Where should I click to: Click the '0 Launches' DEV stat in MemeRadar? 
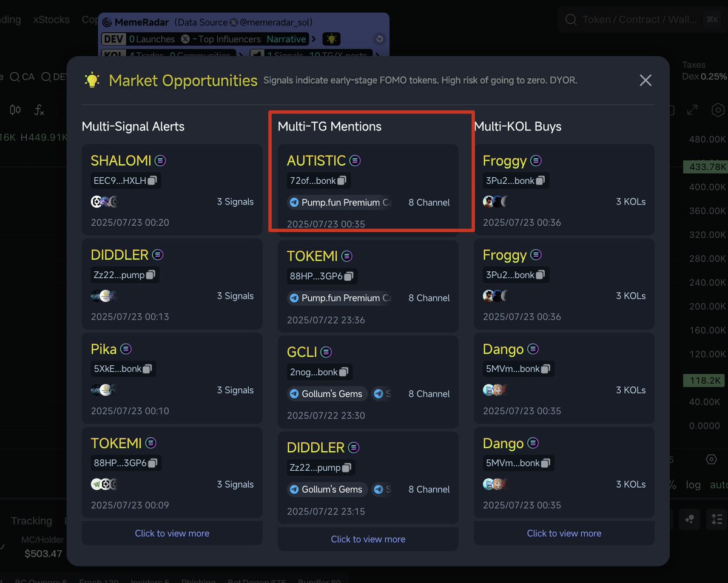pos(152,39)
